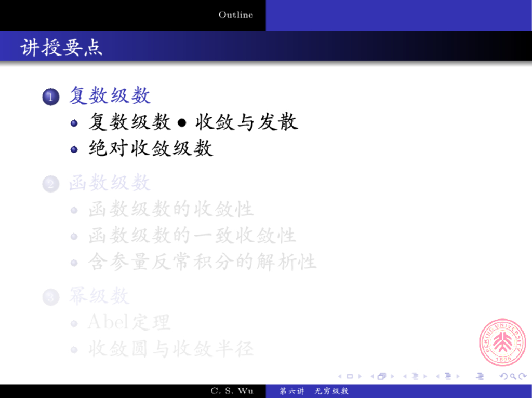Go to previous frame using left frame arrow
Screen dimensions: 532x398
click(372, 376)
